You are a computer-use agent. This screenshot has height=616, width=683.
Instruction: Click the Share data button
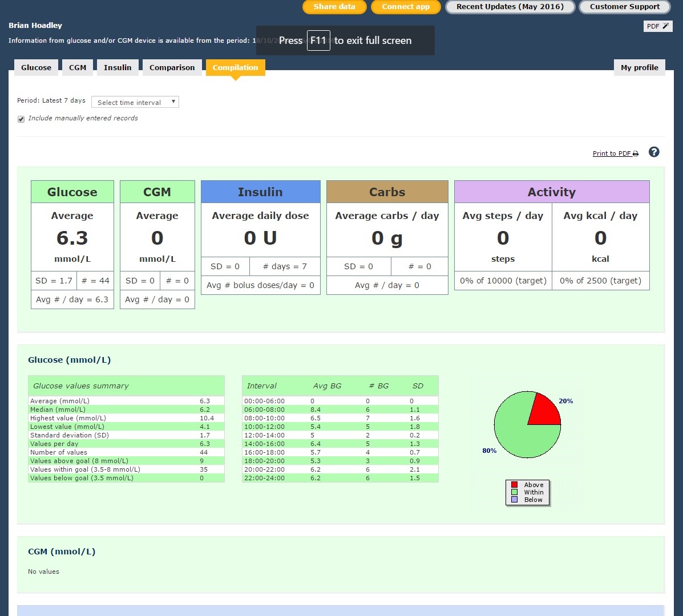pyautogui.click(x=334, y=7)
